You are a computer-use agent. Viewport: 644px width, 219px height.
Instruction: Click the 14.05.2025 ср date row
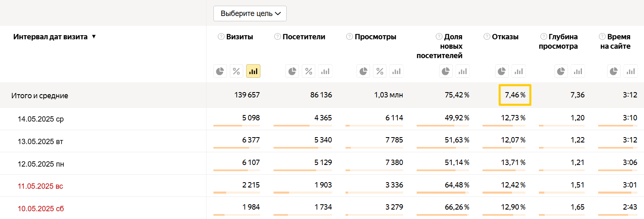41,119
